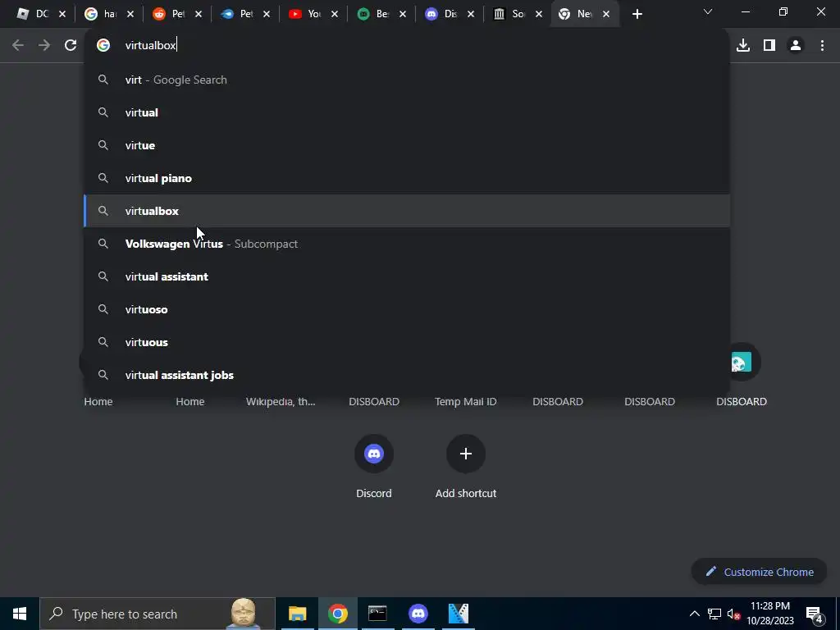Expand the tab search chevron
840x630 pixels.
point(708,11)
